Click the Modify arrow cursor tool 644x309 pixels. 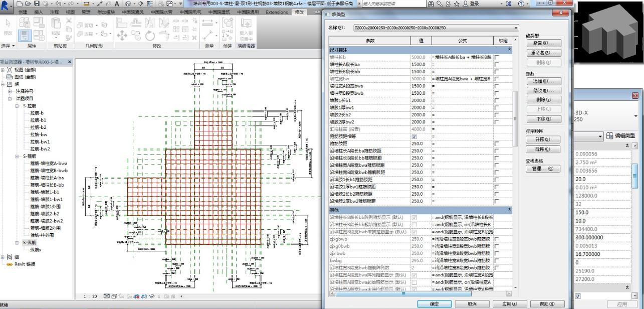tap(8, 23)
